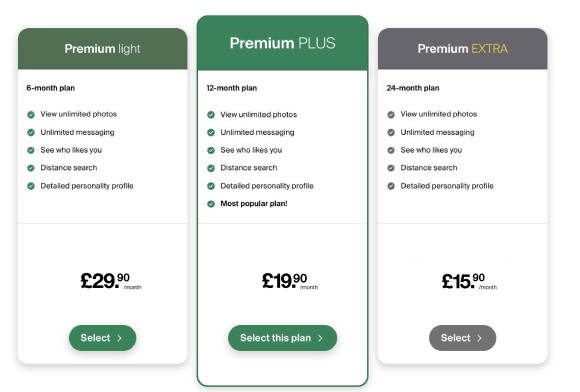The width and height of the screenshot is (580, 392).
Task: Click the gray Select button for Premium EXTRA
Action: pos(462,338)
